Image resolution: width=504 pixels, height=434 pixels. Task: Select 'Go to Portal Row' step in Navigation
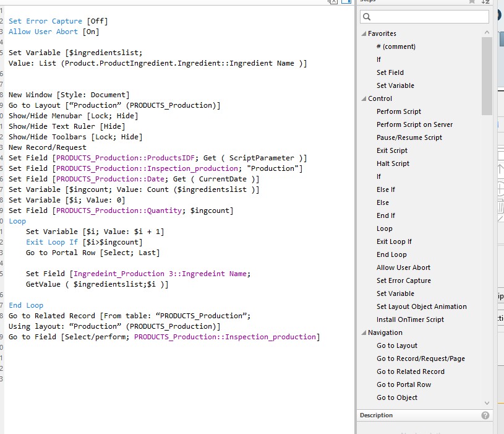[x=404, y=384]
